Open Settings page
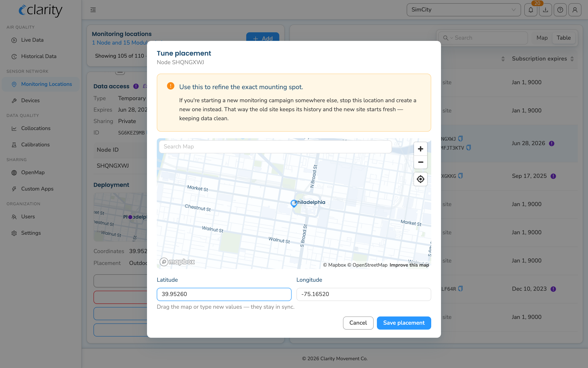The height and width of the screenshot is (368, 588). pos(31,233)
